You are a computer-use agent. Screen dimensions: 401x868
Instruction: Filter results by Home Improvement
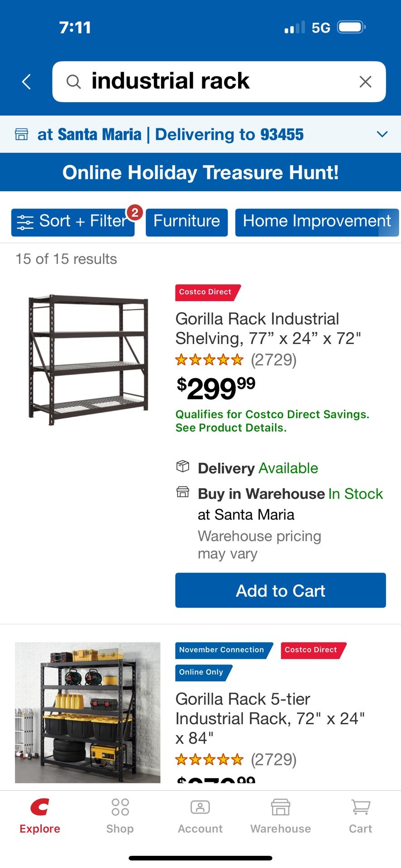pyautogui.click(x=316, y=222)
